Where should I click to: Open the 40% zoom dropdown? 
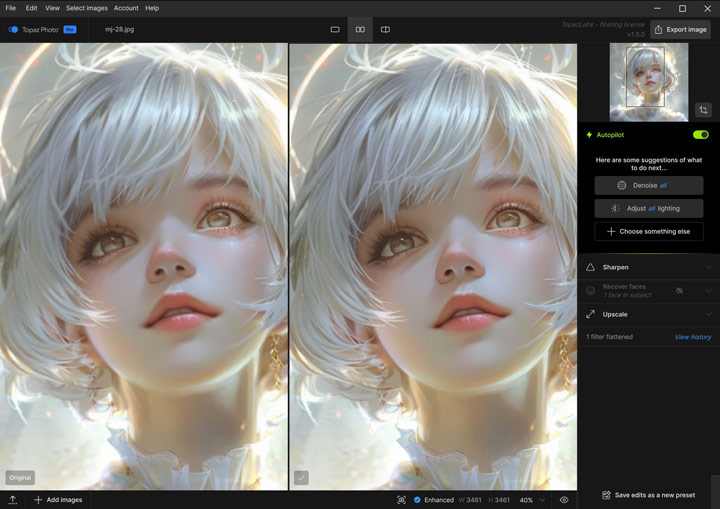[533, 500]
